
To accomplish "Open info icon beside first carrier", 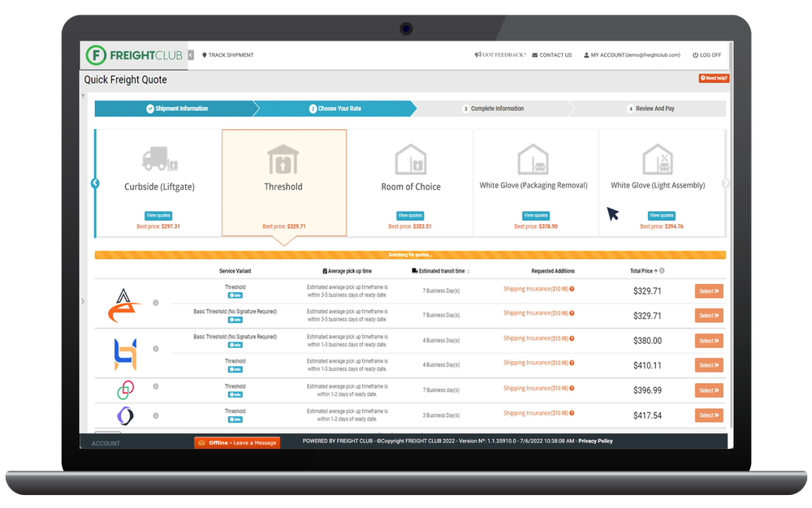I will [155, 303].
